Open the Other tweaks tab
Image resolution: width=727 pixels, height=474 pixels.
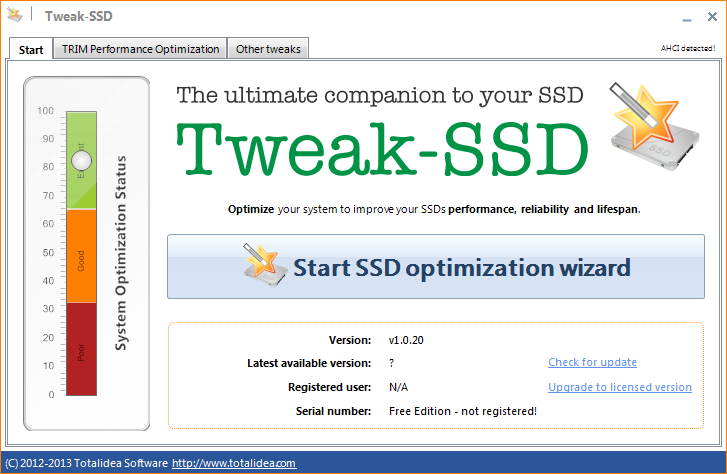[x=268, y=49]
